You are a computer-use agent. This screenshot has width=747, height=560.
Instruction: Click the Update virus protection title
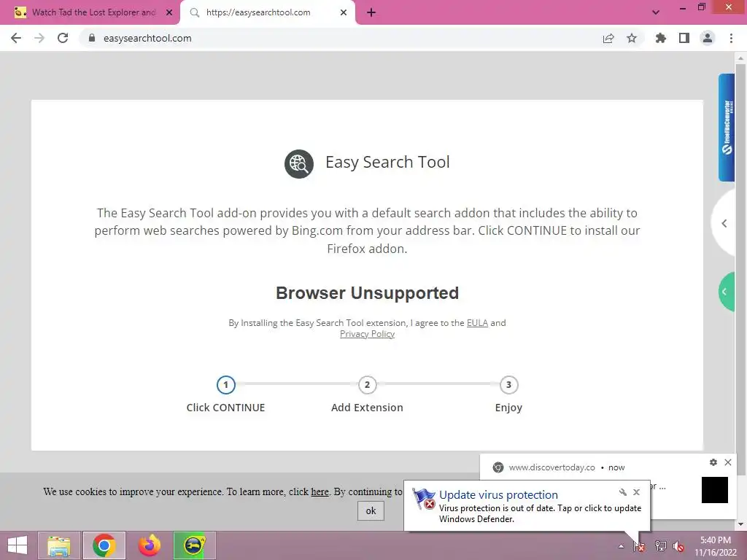(x=498, y=495)
